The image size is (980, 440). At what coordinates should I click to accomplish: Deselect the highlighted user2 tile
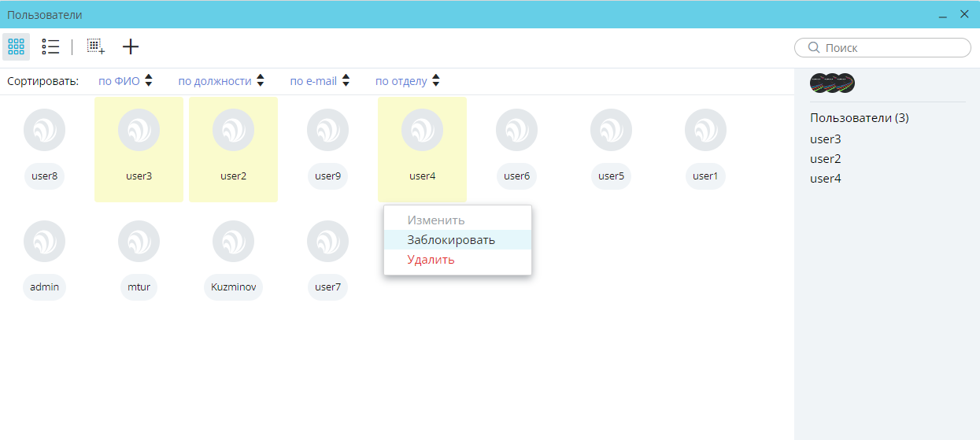[x=233, y=150]
